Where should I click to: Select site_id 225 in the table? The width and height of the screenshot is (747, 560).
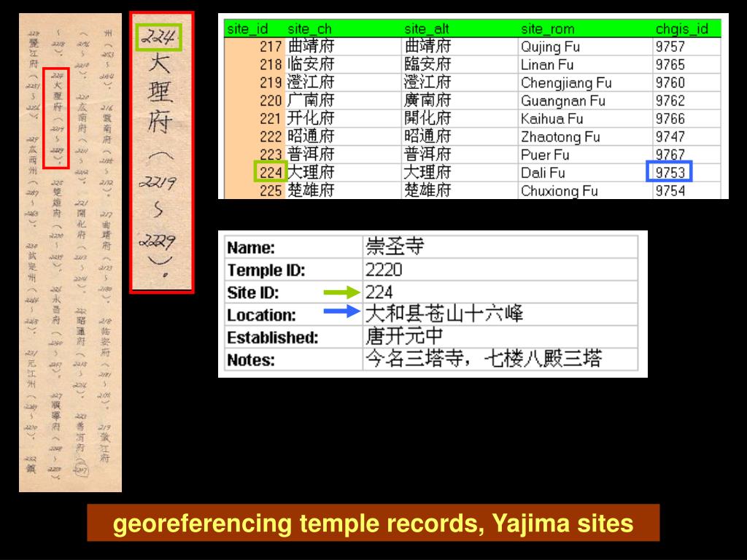point(271,190)
